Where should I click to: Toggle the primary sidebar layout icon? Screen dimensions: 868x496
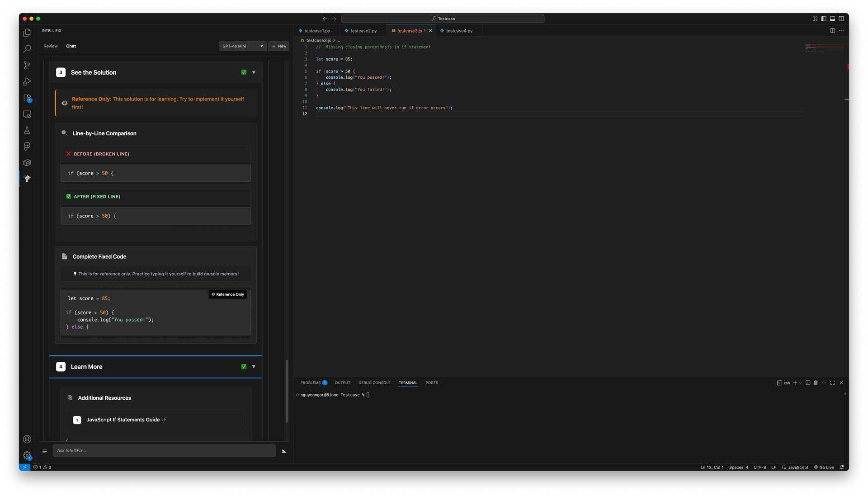pos(824,19)
